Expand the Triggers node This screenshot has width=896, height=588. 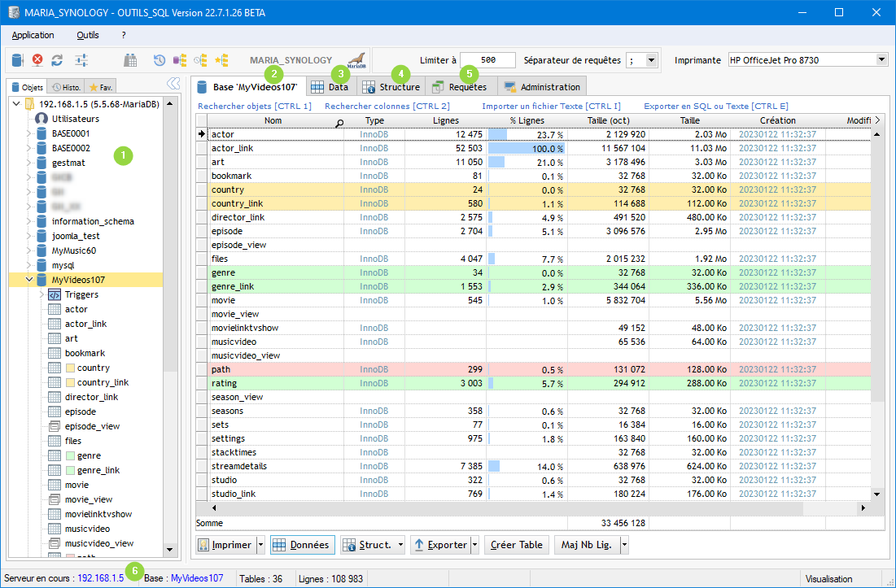(42, 294)
